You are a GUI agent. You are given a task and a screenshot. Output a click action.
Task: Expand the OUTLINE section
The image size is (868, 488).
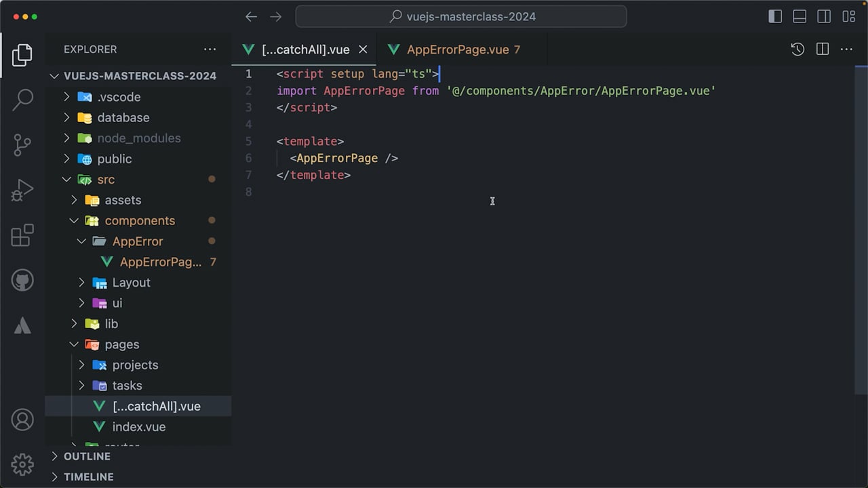138,456
